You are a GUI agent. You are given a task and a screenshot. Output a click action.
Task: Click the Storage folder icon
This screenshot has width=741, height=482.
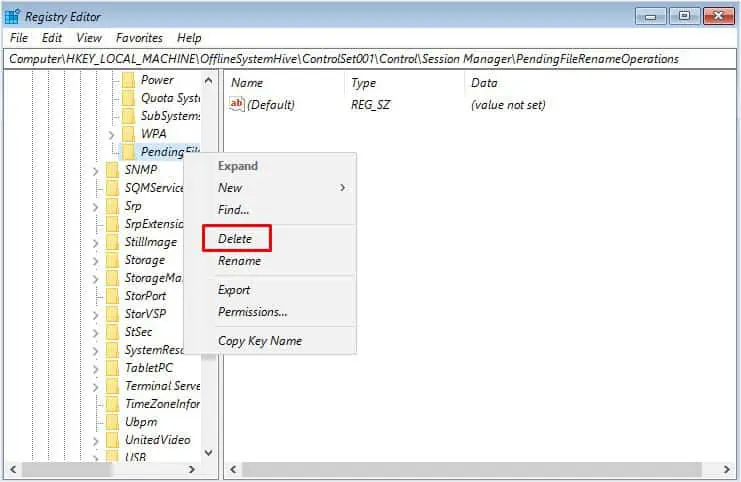click(x=112, y=260)
